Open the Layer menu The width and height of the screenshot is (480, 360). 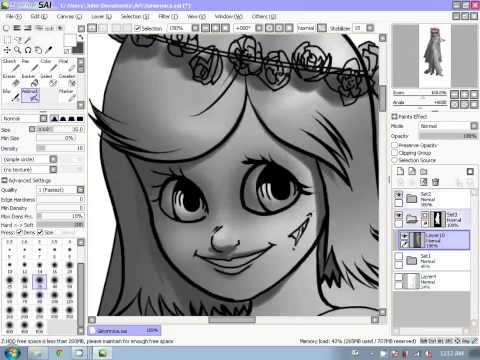(101, 17)
